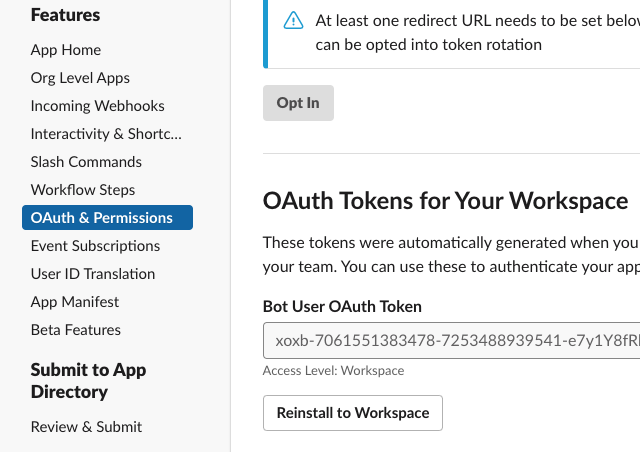Screen dimensions: 640x452
Task: Click Reinstall to Workspace button
Action: click(x=352, y=413)
